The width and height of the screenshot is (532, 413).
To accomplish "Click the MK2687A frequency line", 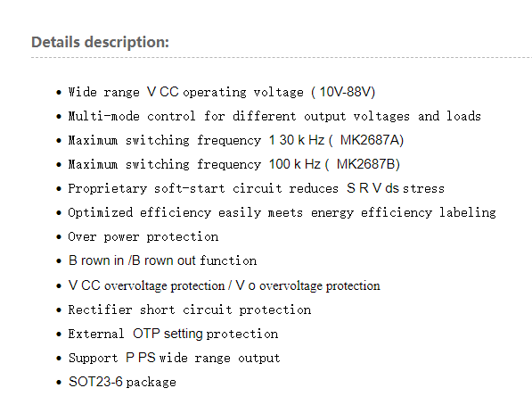I will point(236,140).
